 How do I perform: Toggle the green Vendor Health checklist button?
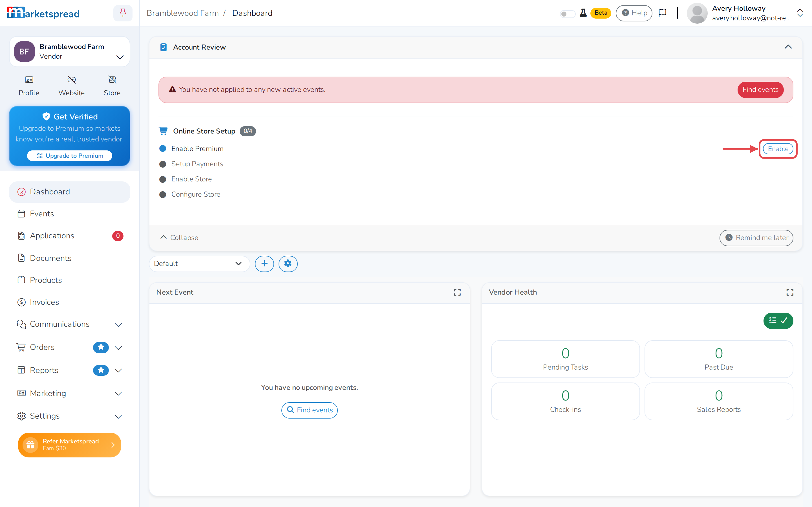tap(778, 321)
